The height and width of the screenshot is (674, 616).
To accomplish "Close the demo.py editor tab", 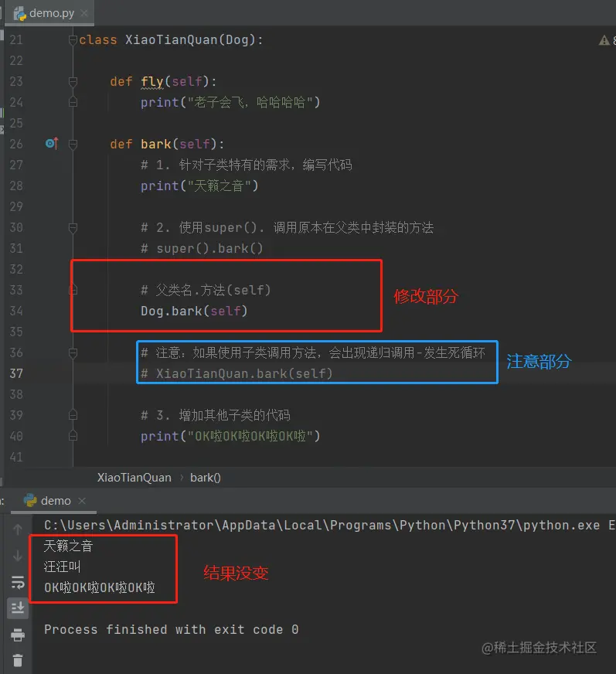I will [85, 13].
